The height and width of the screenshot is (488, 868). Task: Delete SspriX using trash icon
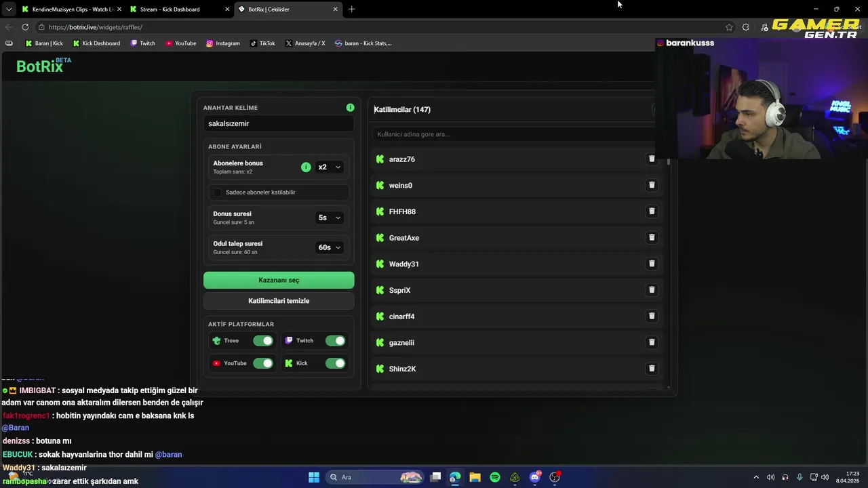[652, 290]
